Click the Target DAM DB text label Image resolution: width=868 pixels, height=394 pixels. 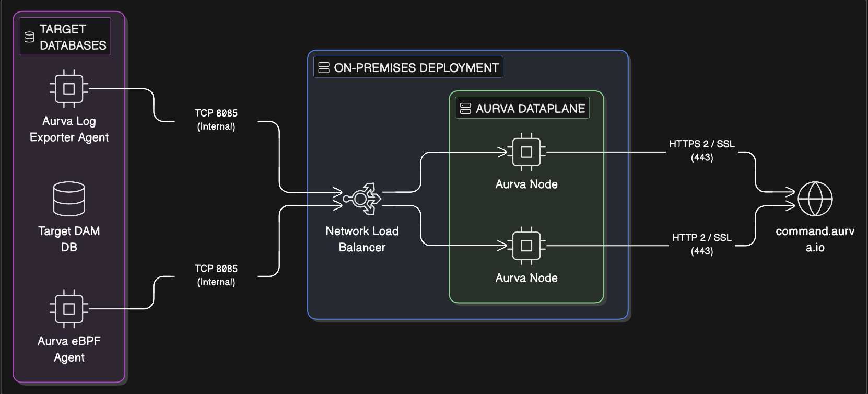click(x=69, y=239)
